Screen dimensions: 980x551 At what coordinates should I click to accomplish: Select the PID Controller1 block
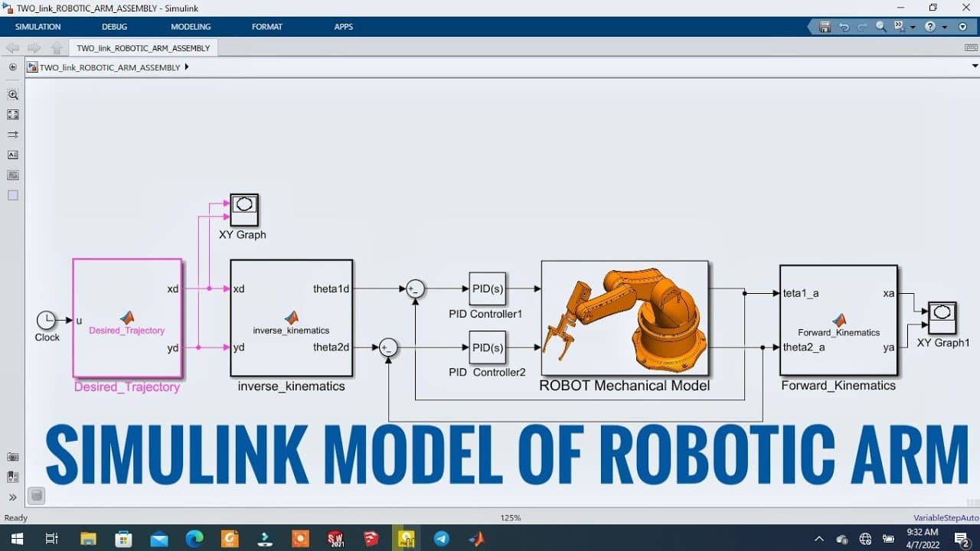(x=487, y=289)
